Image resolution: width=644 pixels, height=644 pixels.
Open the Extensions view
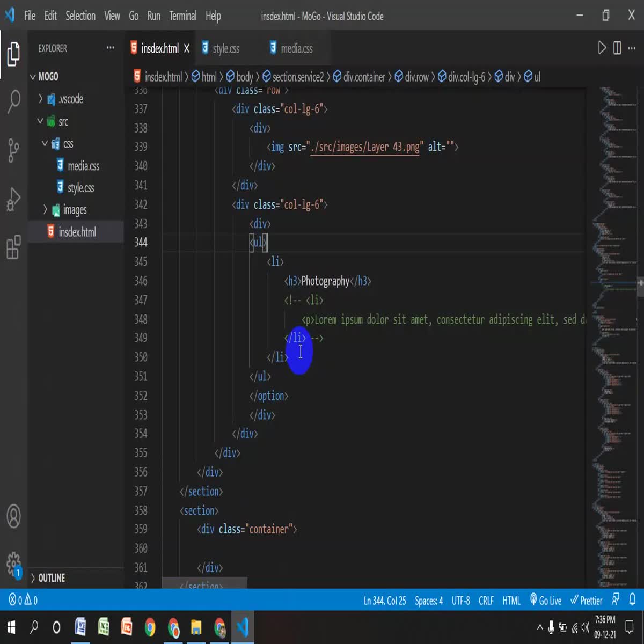pos(13,247)
